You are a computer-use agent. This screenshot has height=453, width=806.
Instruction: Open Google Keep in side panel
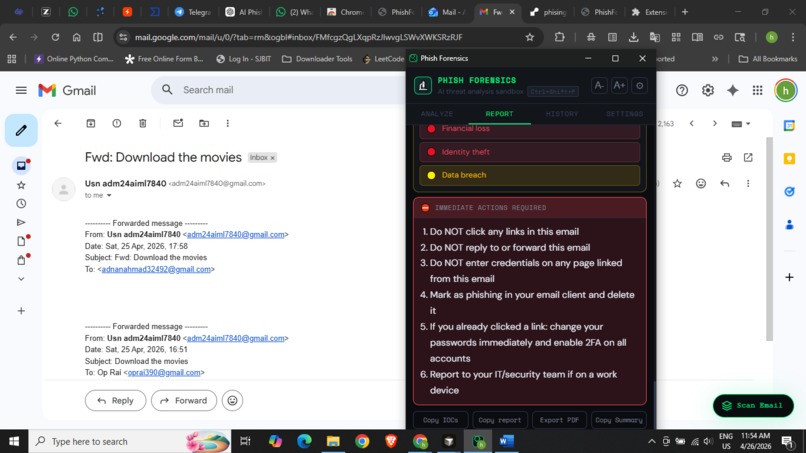[789, 158]
